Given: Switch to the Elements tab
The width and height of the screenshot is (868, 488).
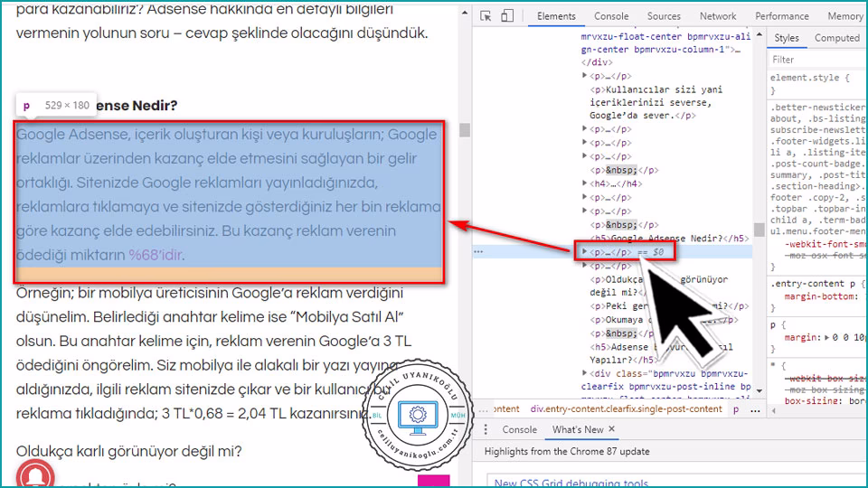Looking at the screenshot, I should point(556,16).
